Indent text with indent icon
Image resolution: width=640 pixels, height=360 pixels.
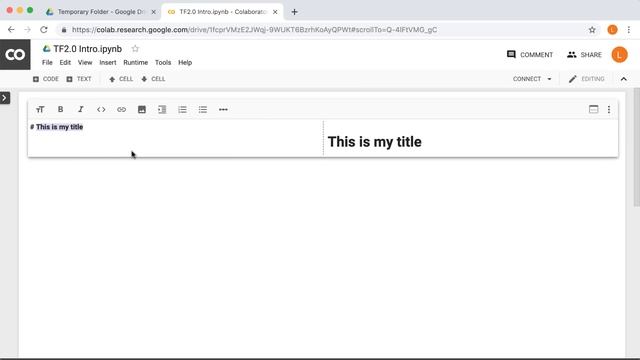tap(162, 109)
